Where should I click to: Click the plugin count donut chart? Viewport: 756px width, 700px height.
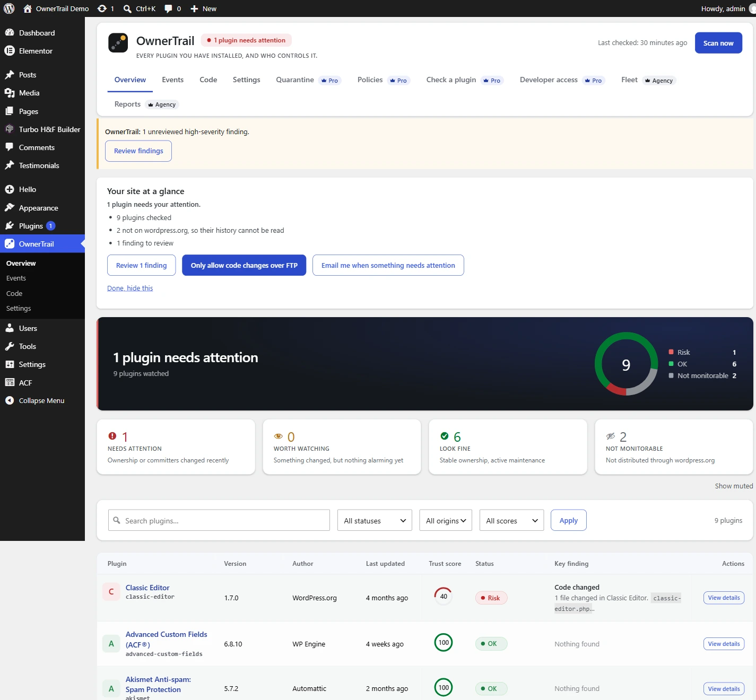click(x=626, y=364)
